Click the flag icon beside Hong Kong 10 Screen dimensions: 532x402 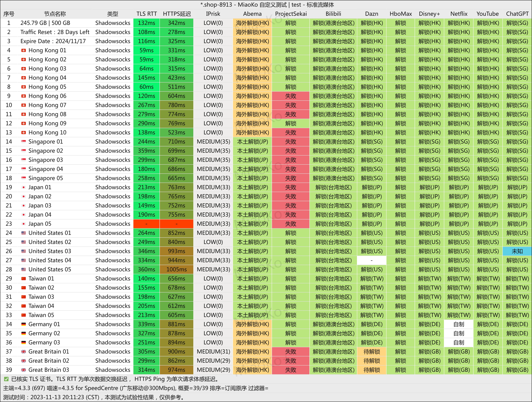(x=24, y=133)
